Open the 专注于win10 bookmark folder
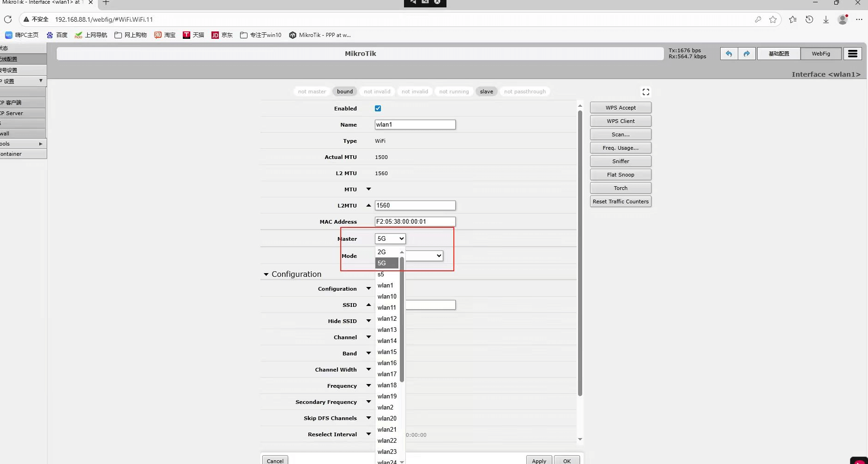The image size is (868, 464). tap(261, 35)
